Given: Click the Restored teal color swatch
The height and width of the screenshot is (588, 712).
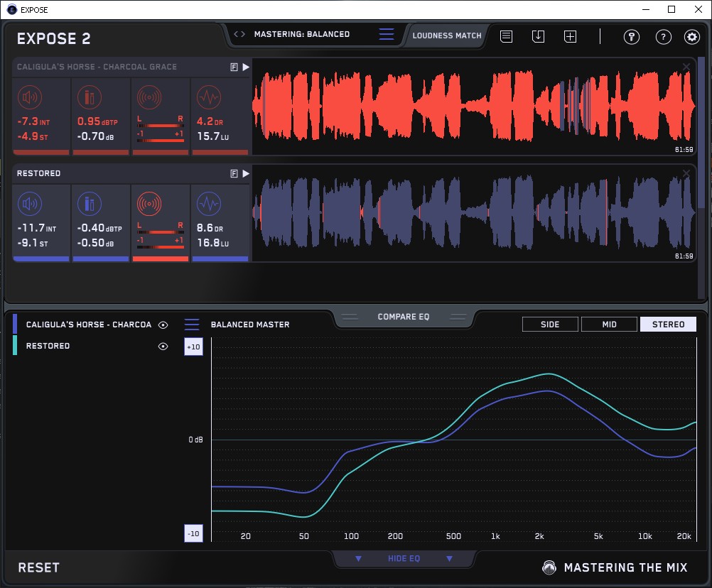Looking at the screenshot, I should click(15, 345).
